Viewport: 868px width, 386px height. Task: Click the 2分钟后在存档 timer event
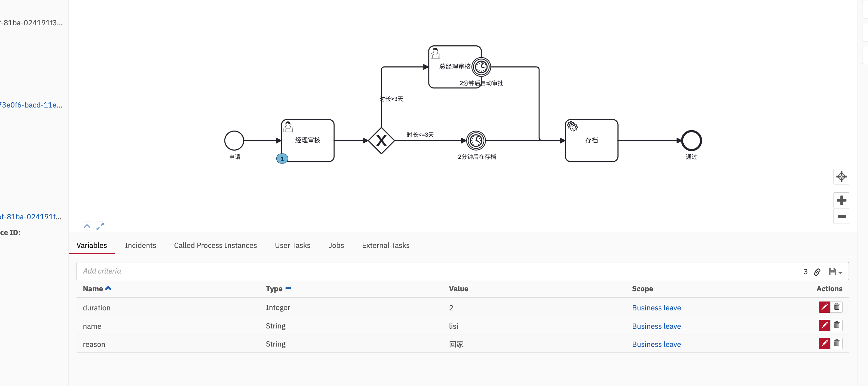(x=476, y=141)
